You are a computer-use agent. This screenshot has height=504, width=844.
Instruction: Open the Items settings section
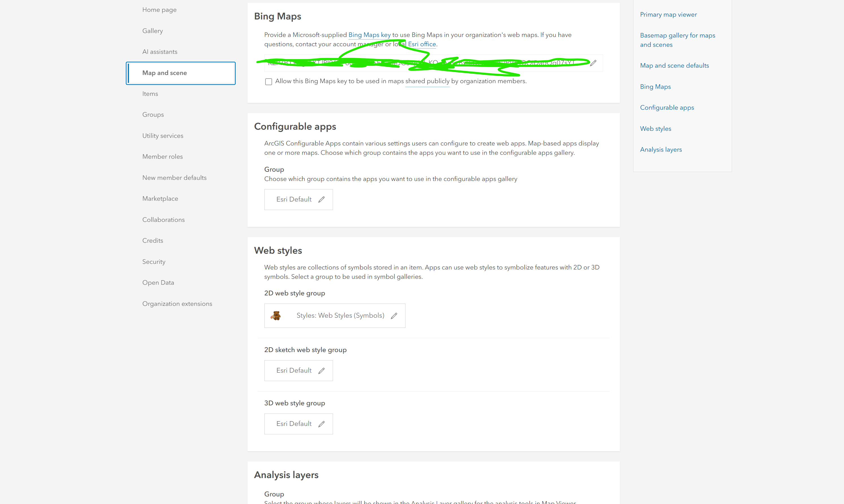click(x=150, y=94)
